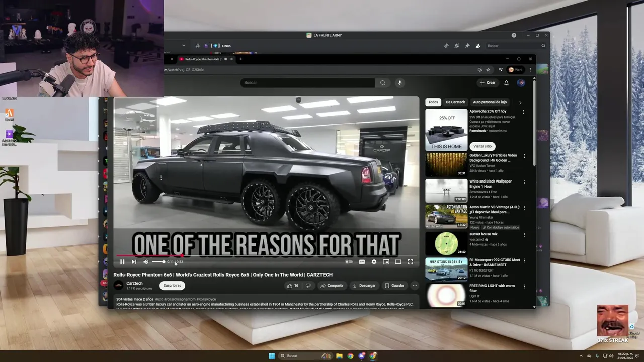This screenshot has height=362, width=644.
Task: Toggle YouTube autoplay switch
Action: [x=349, y=262]
